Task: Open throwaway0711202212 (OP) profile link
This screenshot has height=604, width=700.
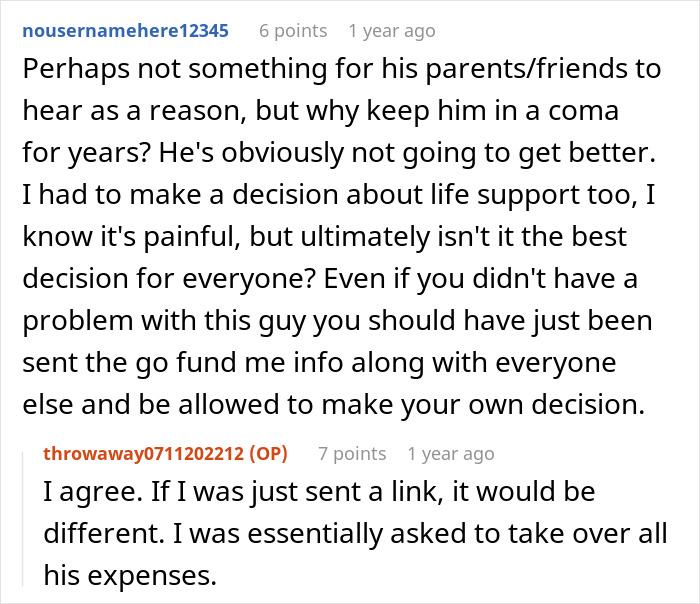Action: (x=165, y=454)
